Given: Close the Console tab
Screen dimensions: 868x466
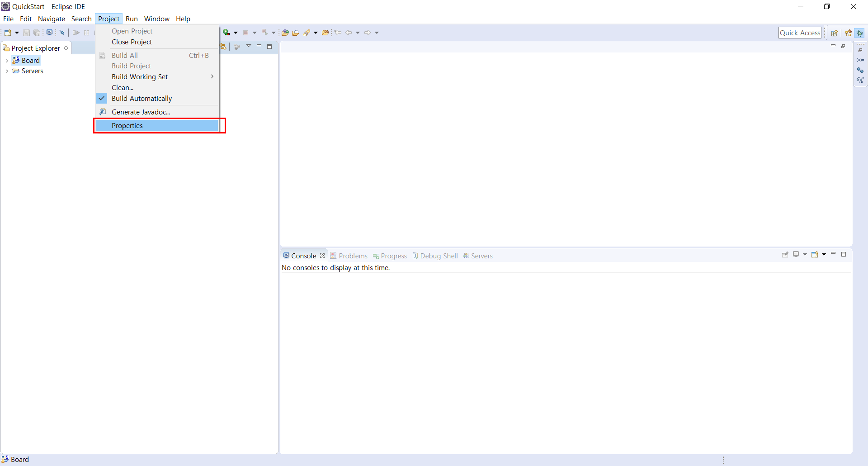Looking at the screenshot, I should click(322, 256).
